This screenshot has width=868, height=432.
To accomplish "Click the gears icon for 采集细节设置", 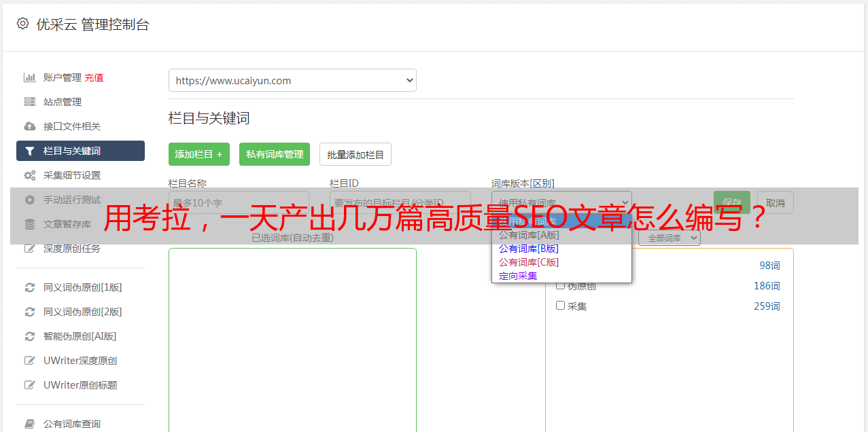I will 29,175.
